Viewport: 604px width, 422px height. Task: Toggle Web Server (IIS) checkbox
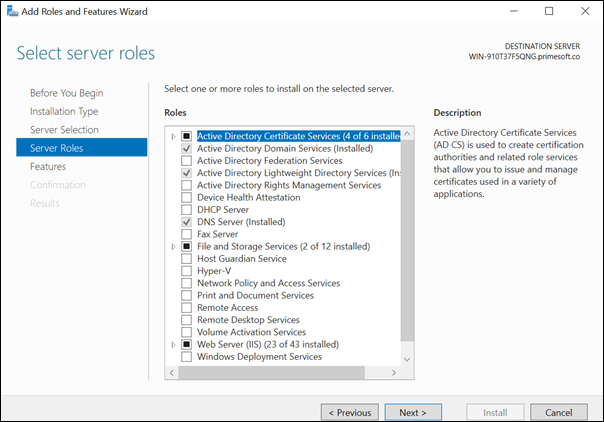pos(186,345)
